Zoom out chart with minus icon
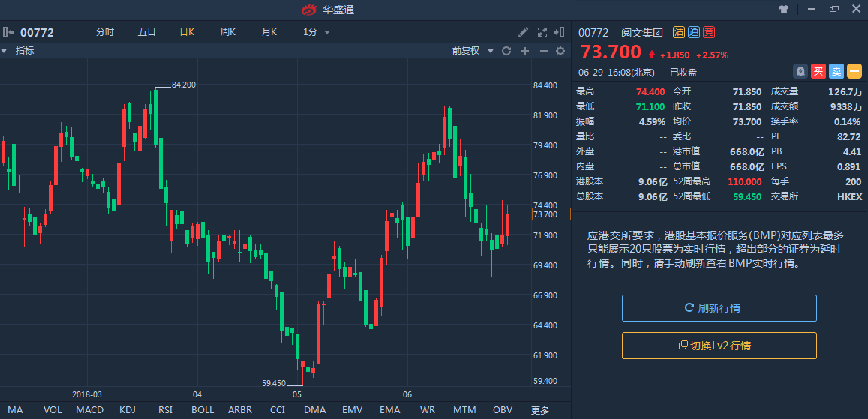The height and width of the screenshot is (419, 868). pyautogui.click(x=542, y=51)
